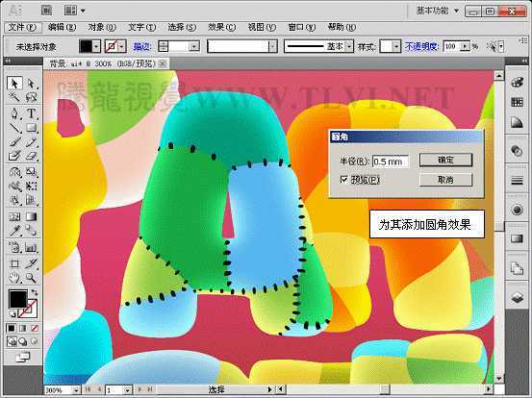Select the Magic Wand tool
Screen dimensions: 532x398
coord(14,98)
